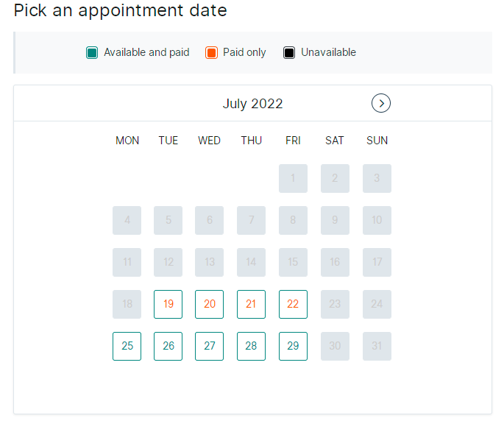Click the orange Paid only swatch
The width and height of the screenshot is (504, 421).
pyautogui.click(x=211, y=52)
